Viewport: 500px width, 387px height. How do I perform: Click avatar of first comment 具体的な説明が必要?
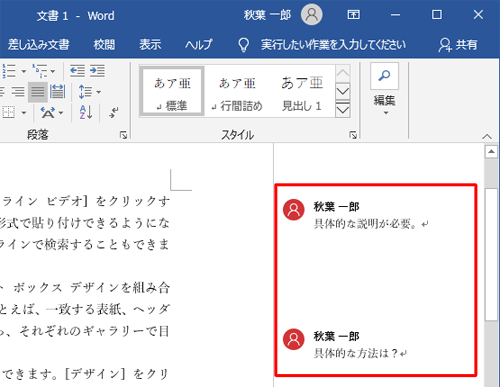click(x=294, y=210)
